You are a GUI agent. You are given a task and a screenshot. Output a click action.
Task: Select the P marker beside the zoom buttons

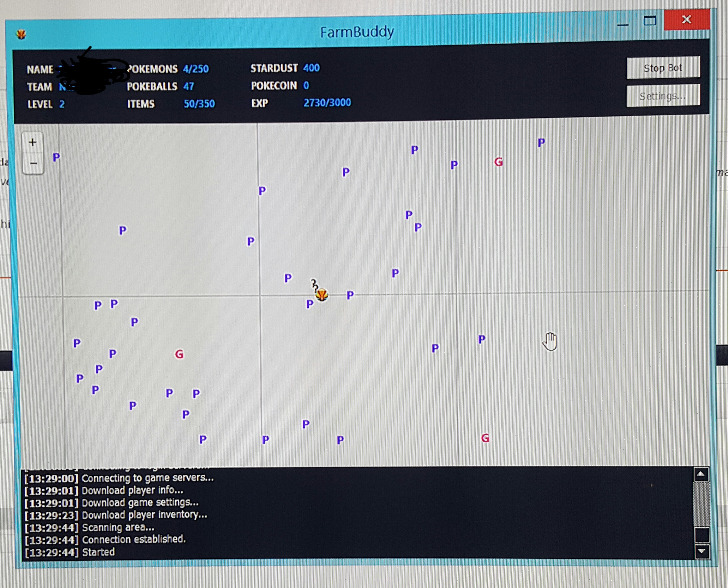[56, 157]
